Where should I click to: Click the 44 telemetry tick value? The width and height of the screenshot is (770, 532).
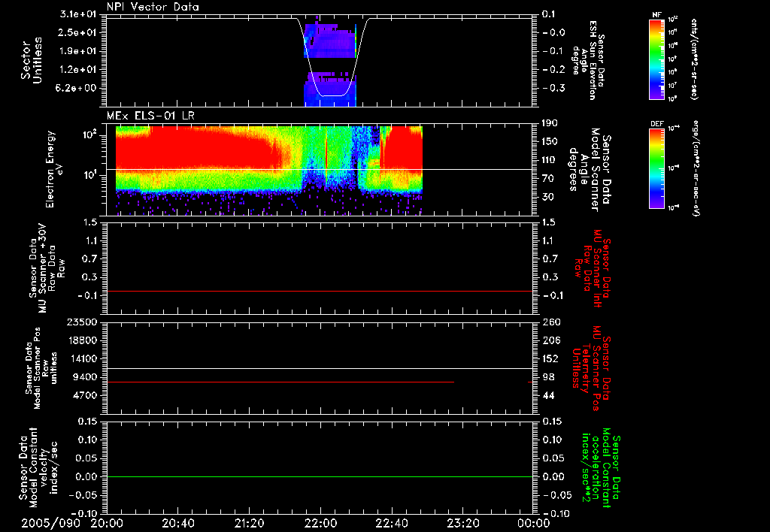tap(548, 395)
